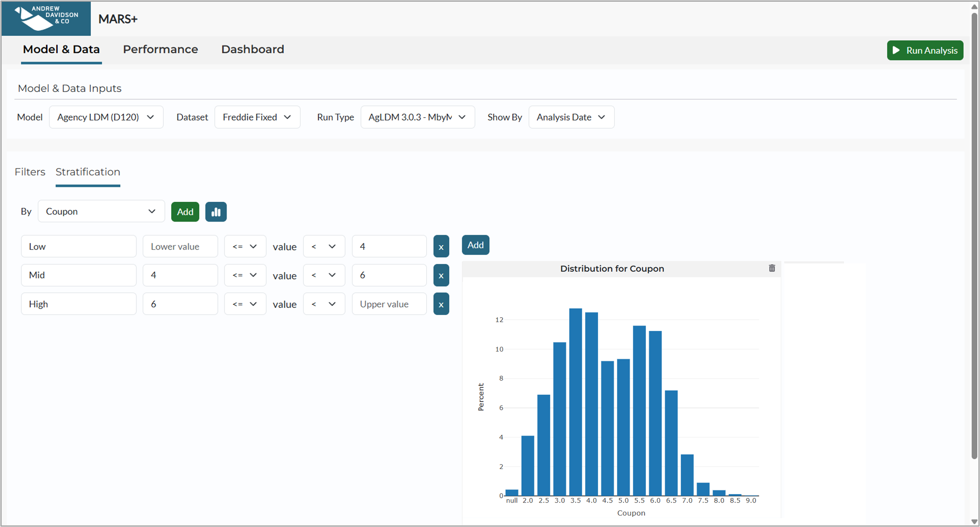
Task: Remove the Mid stratification row
Action: coord(441,275)
